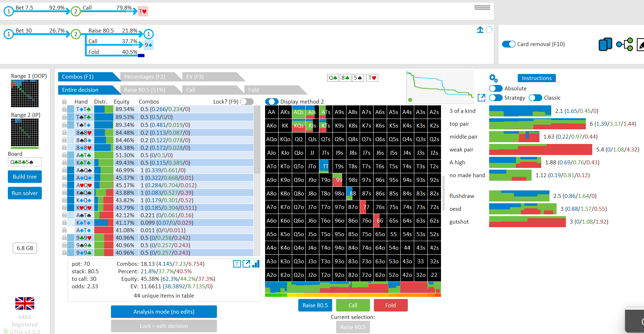Toggle the Strategy switch
This screenshot has width=644, height=334.
[496, 98]
